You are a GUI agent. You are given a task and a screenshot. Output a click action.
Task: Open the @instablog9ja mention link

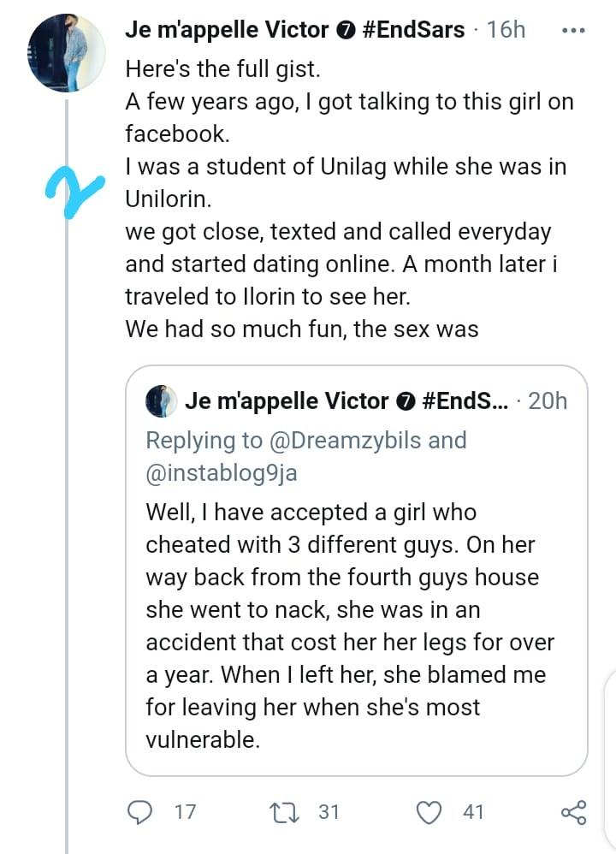222,472
